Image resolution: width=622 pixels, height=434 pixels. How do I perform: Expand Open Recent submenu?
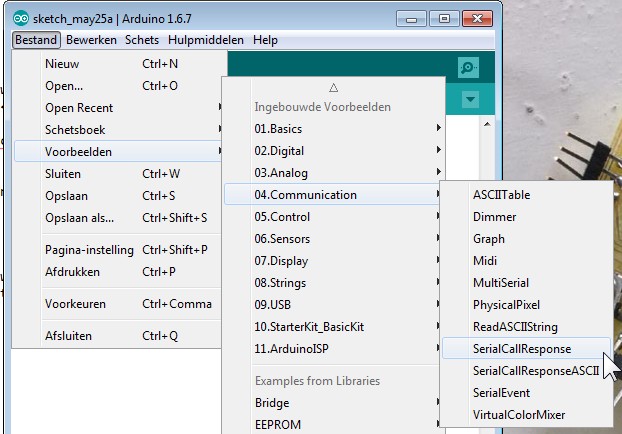pyautogui.click(x=117, y=108)
